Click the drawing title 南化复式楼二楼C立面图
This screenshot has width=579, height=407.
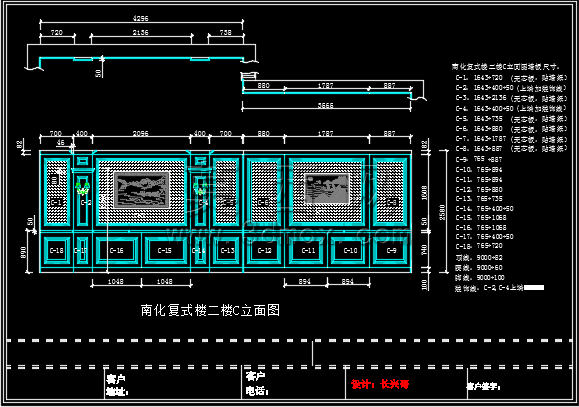[210, 310]
